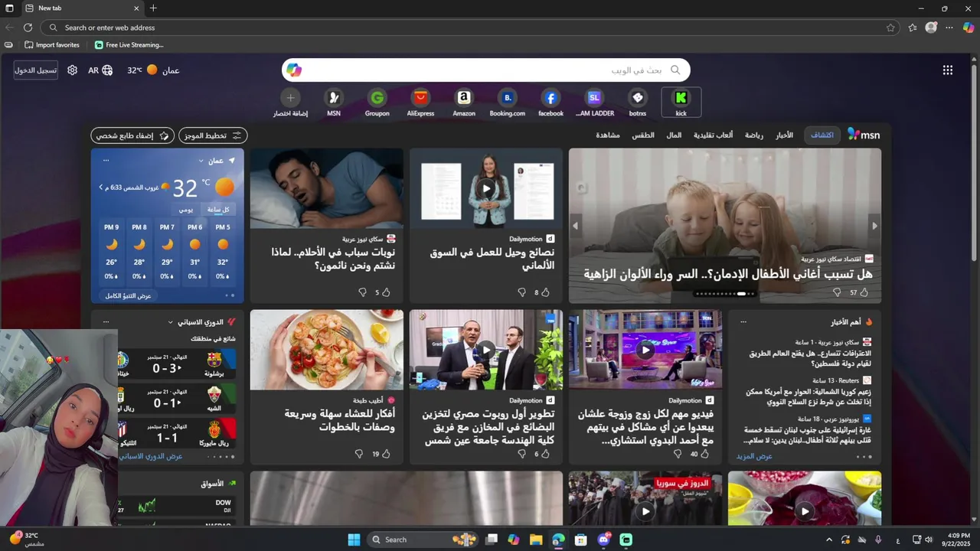Select the Discover tab on MSN
Viewport: 980px width, 551px height.
pyautogui.click(x=822, y=135)
